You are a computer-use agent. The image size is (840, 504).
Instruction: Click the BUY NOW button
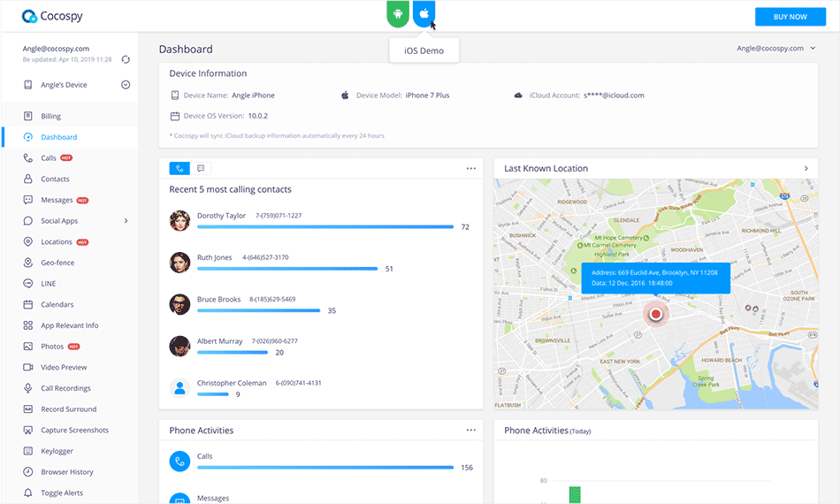point(790,17)
